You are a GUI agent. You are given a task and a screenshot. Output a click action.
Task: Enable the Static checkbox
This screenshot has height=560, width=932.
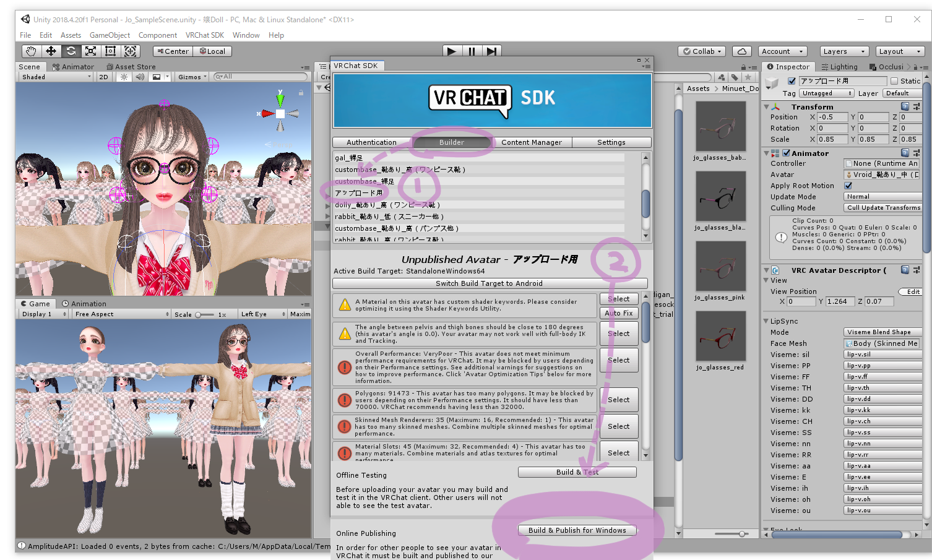(x=894, y=80)
